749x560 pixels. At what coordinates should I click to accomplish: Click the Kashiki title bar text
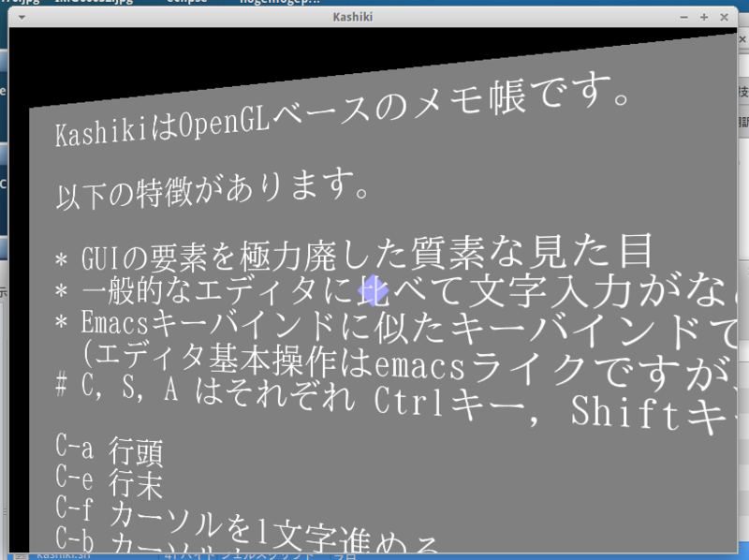[x=353, y=17]
